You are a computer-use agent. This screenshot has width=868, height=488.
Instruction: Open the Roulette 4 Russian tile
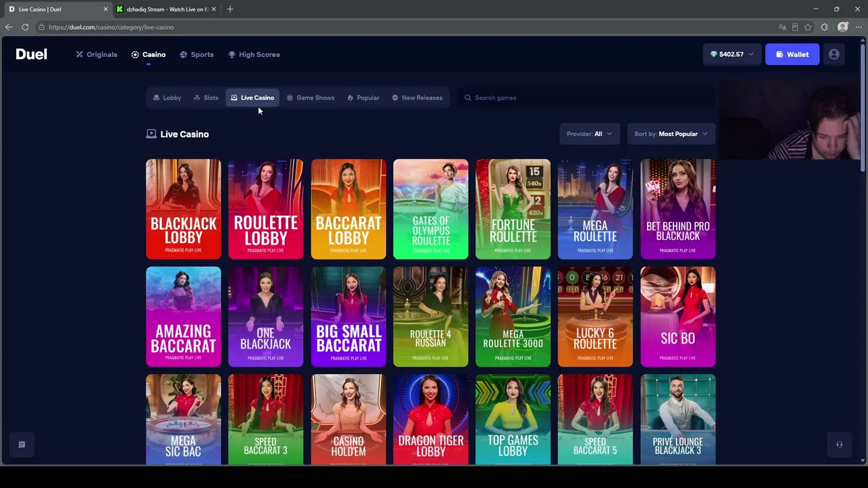(431, 317)
